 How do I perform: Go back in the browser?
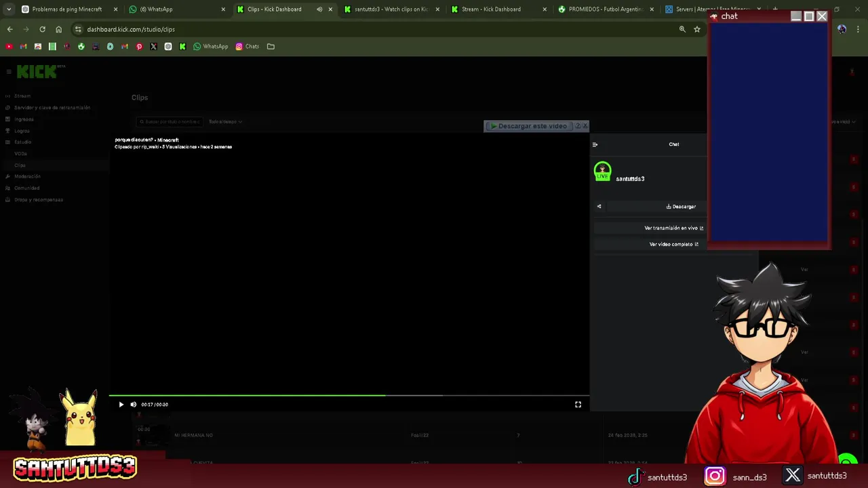[x=9, y=29]
